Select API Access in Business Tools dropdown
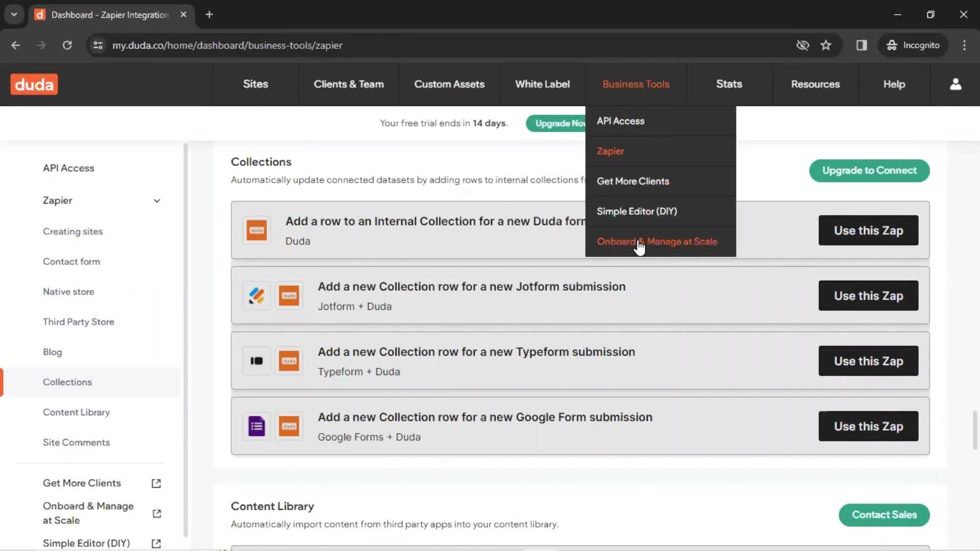 (660, 121)
